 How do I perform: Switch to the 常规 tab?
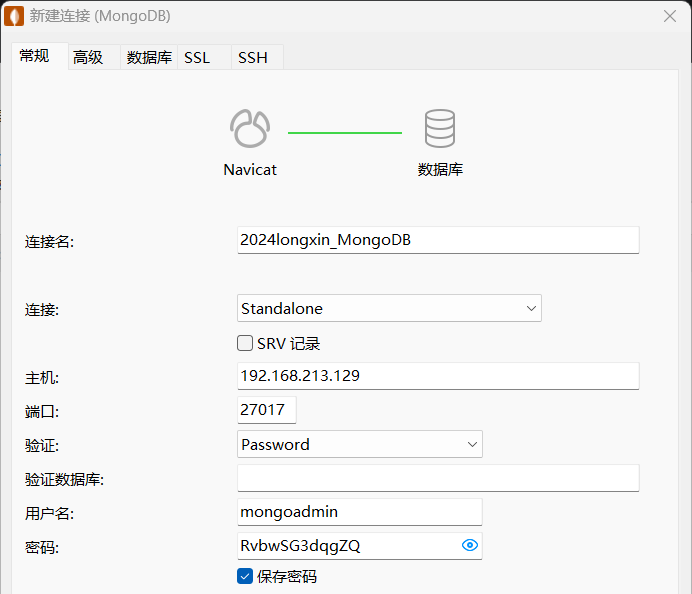click(x=40, y=56)
